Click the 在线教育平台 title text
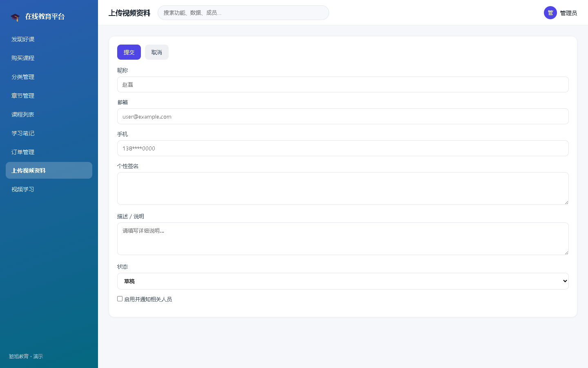This screenshot has height=368, width=588. coord(45,16)
